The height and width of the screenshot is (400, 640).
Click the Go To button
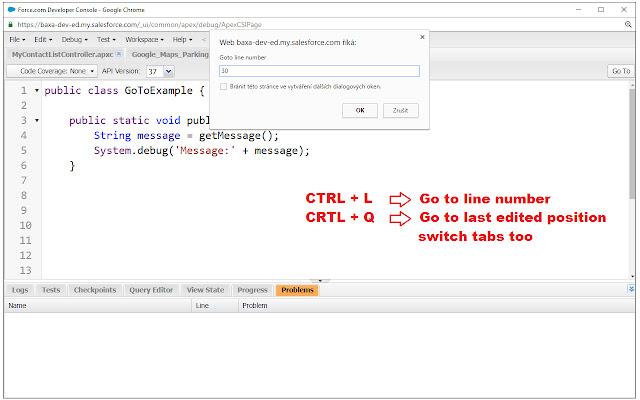tap(621, 71)
